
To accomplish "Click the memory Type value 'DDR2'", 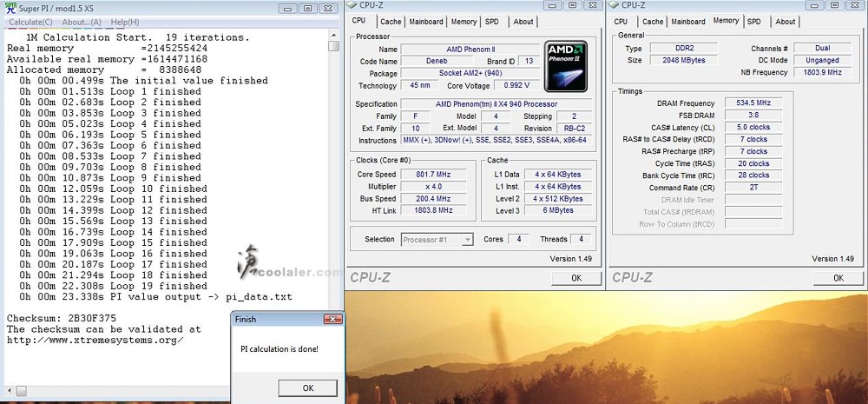I will [683, 48].
